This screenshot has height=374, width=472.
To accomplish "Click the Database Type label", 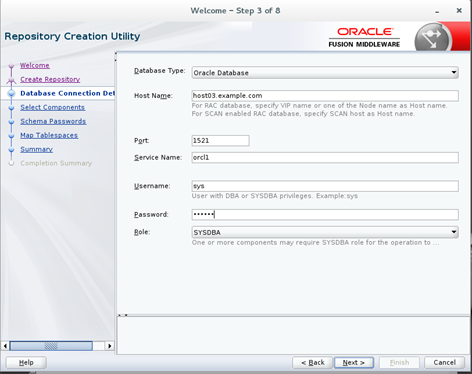I will tap(159, 71).
